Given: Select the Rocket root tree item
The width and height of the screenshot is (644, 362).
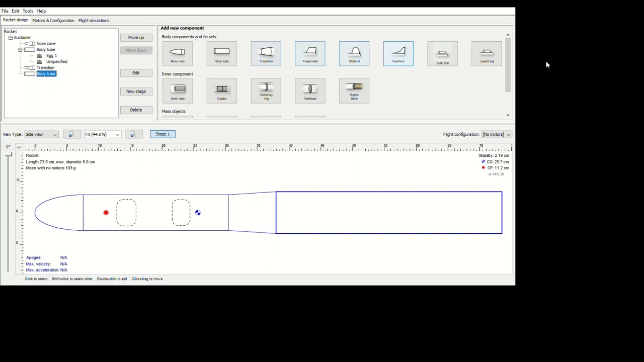Looking at the screenshot, I should [x=11, y=32].
